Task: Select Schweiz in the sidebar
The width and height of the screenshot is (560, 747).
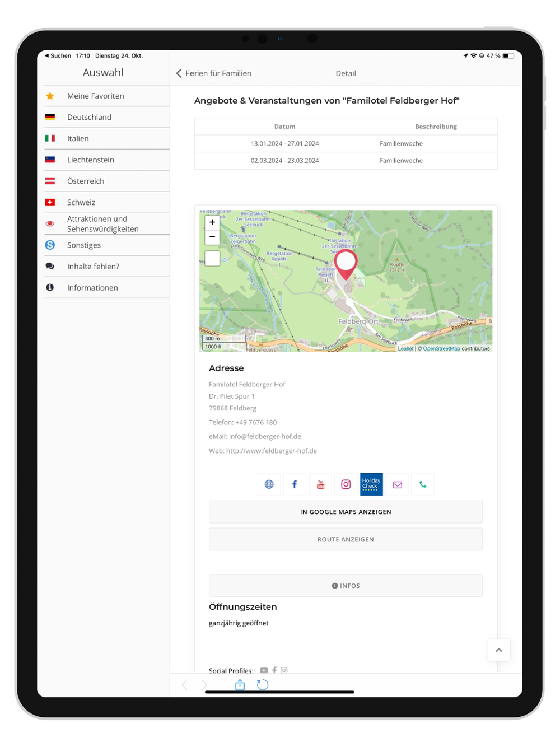Action: point(107,203)
